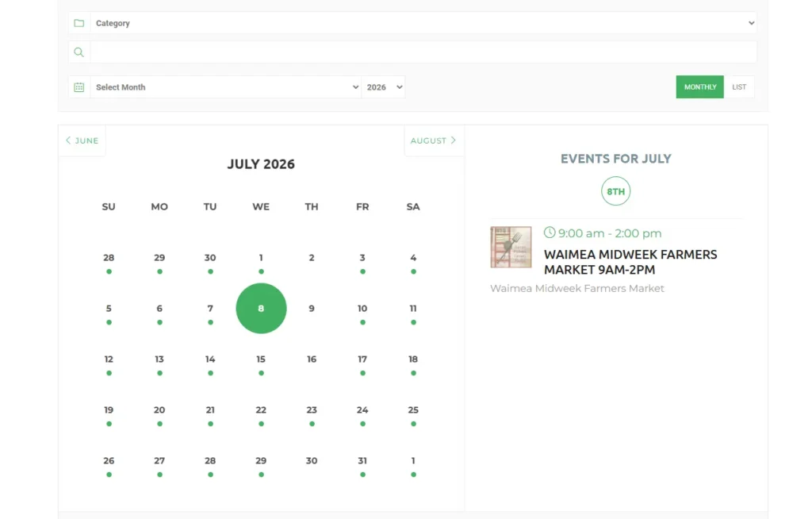Image resolution: width=812 pixels, height=519 pixels.
Task: Open the farmers market event thumbnail
Action: 511,247
